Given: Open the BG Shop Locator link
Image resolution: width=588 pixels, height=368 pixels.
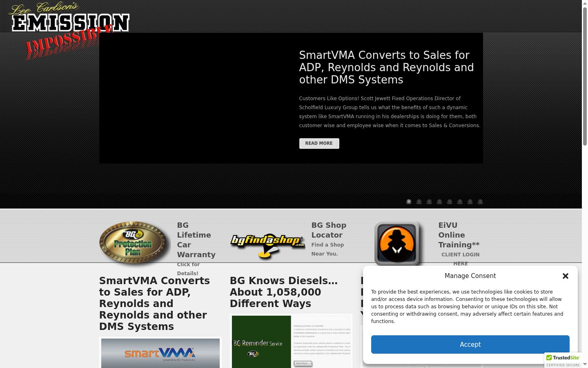Looking at the screenshot, I should [x=329, y=230].
